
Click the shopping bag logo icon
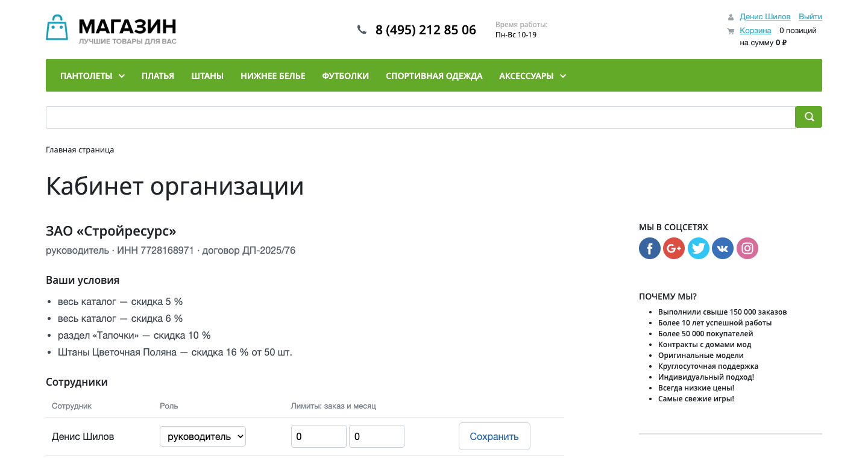point(57,28)
